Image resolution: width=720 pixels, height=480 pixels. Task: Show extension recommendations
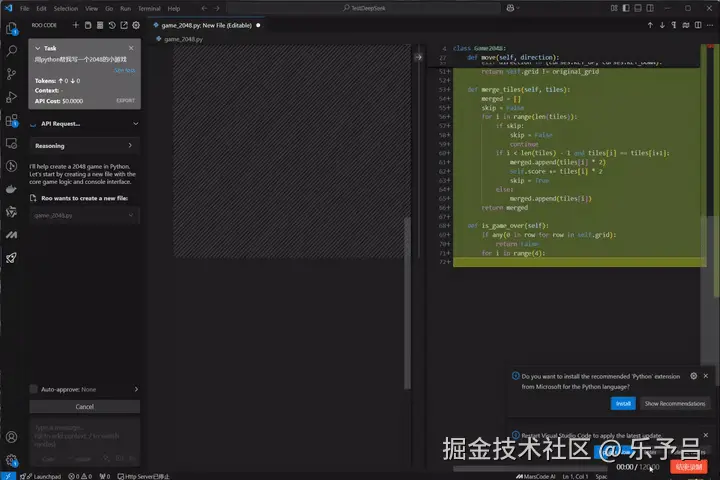point(675,404)
